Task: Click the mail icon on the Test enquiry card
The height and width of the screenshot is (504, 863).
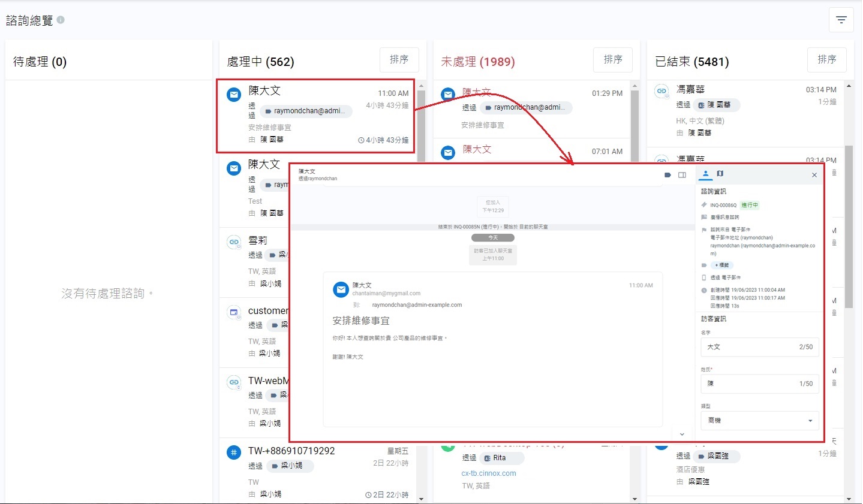Action: point(234,168)
